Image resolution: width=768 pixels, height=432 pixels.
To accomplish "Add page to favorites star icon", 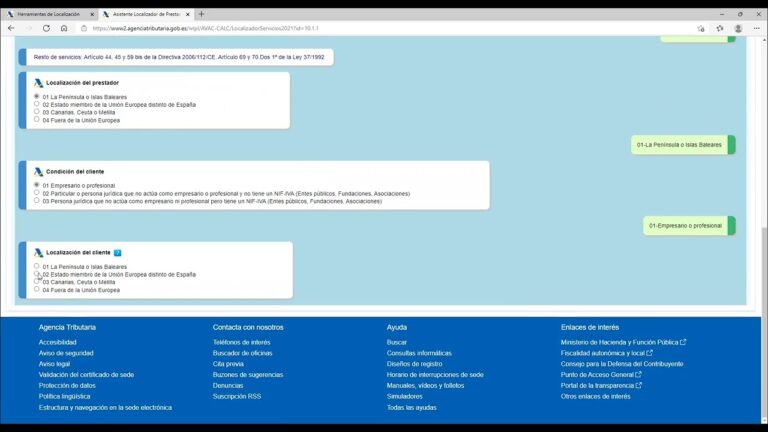I will click(701, 28).
